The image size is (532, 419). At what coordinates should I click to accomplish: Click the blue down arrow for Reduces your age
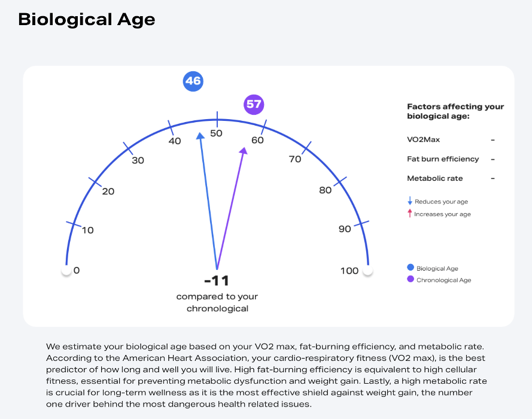(x=410, y=202)
